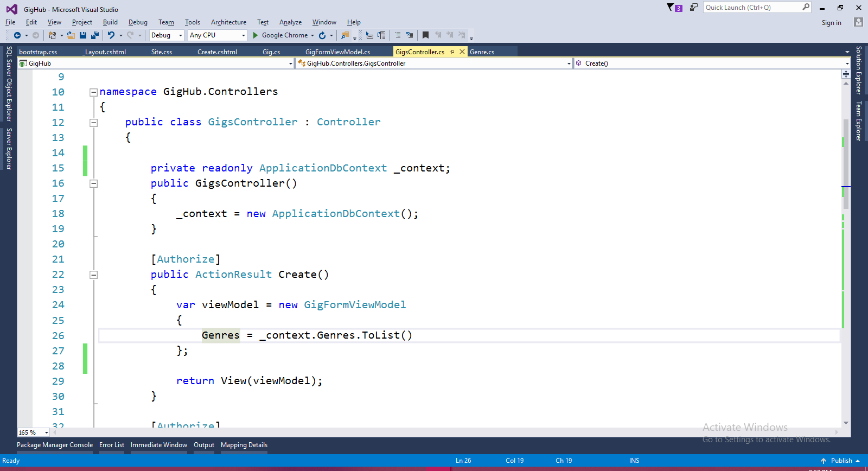Collapse the GigHub.Controllers namespace block
The height and width of the screenshot is (471, 868).
click(x=93, y=92)
